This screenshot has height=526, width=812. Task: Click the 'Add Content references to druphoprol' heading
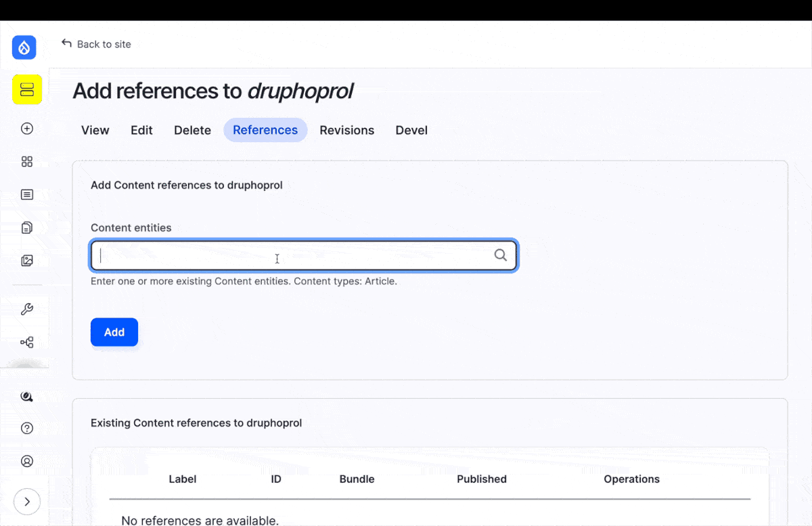point(187,185)
